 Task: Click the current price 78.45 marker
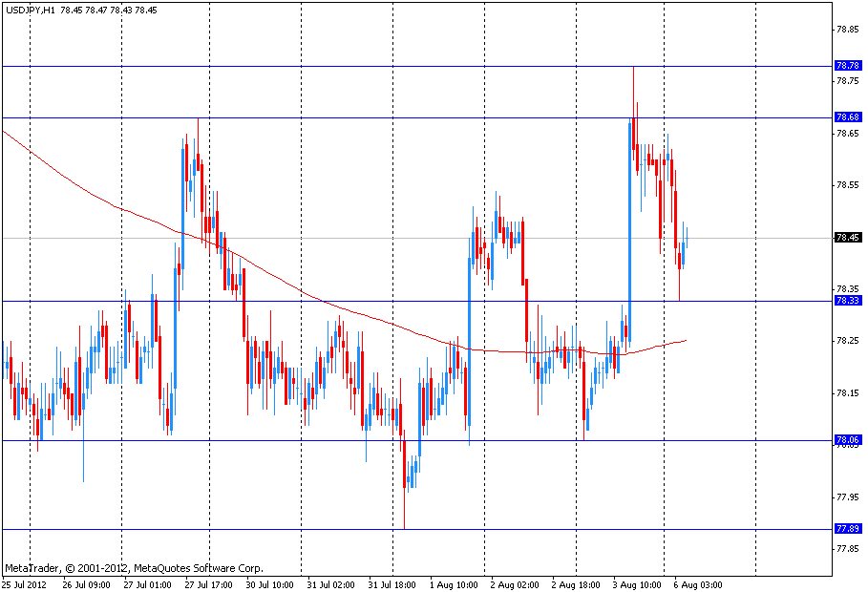pos(848,238)
